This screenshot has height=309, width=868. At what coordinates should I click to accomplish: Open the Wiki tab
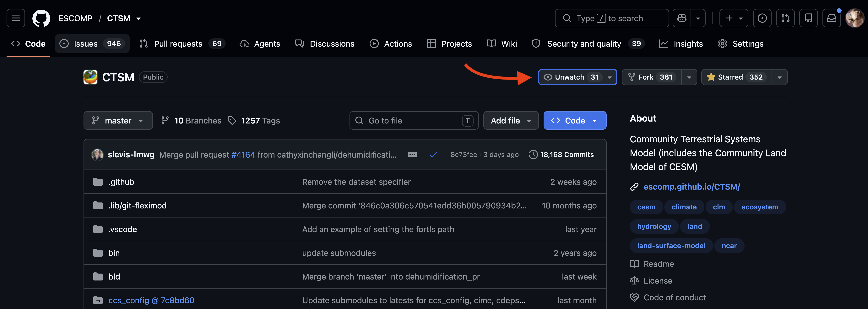point(502,44)
